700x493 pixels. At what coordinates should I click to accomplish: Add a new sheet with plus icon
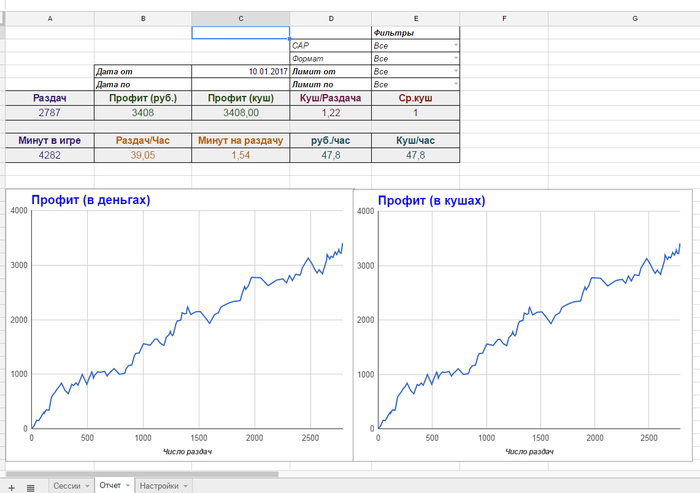(12, 488)
